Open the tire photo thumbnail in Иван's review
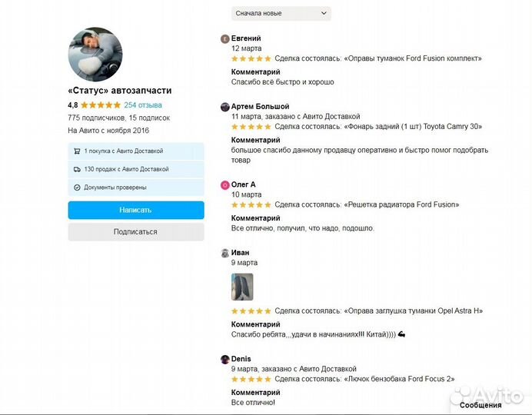 (x=242, y=287)
